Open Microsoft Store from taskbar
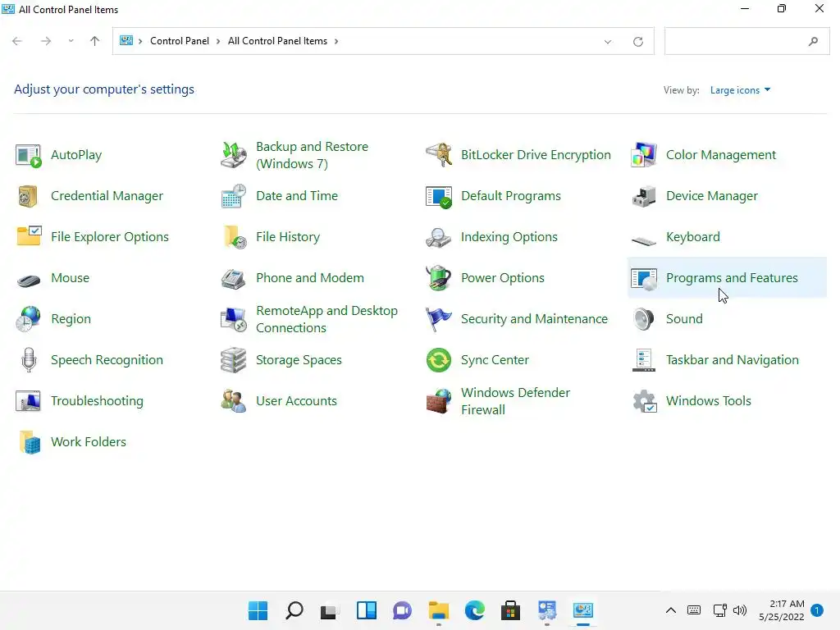 click(x=510, y=610)
